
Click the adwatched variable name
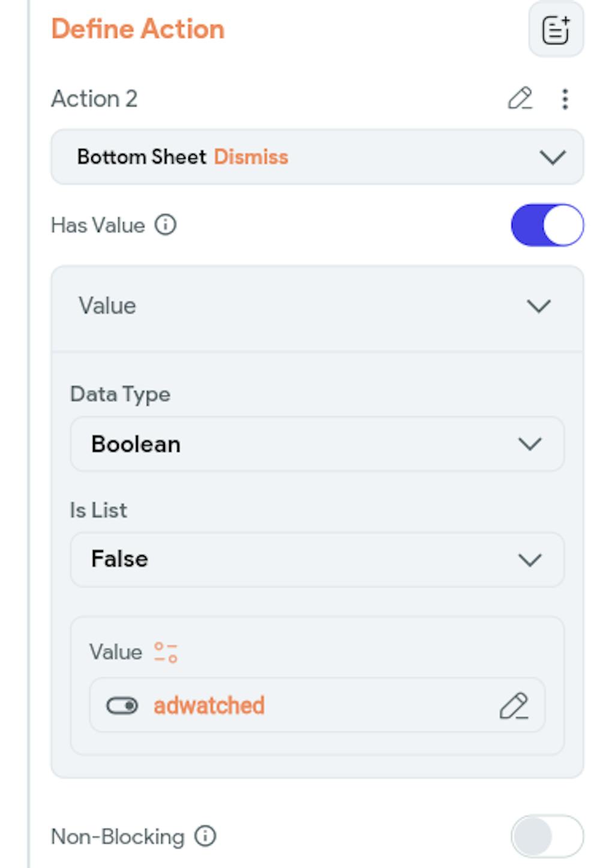coord(209,706)
